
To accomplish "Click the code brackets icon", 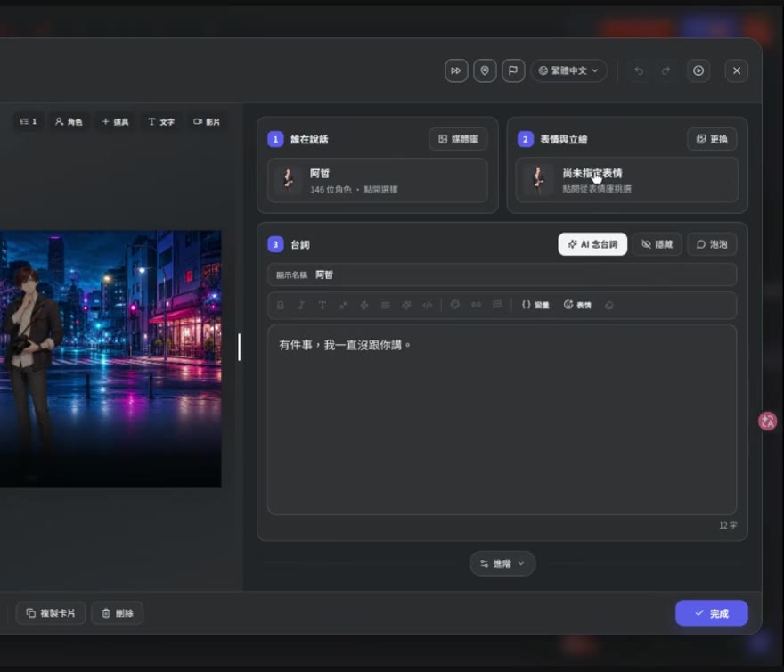I will (427, 305).
